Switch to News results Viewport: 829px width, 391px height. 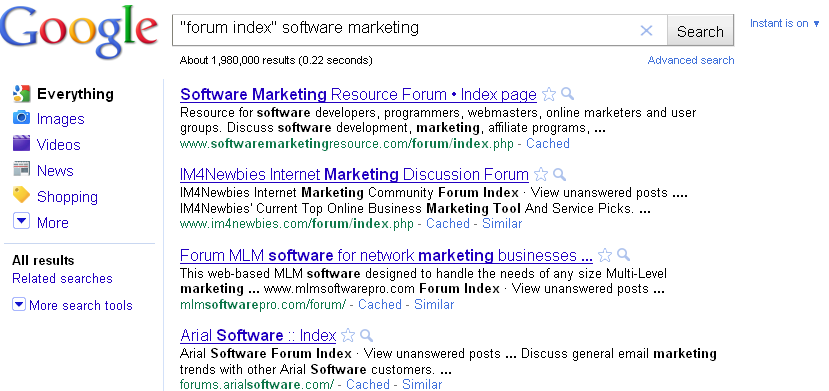[x=55, y=171]
